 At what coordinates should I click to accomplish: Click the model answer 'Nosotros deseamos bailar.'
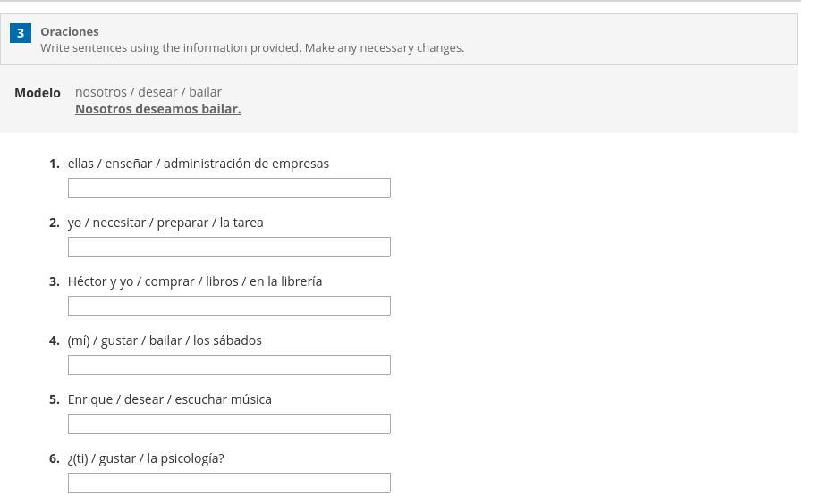158,109
